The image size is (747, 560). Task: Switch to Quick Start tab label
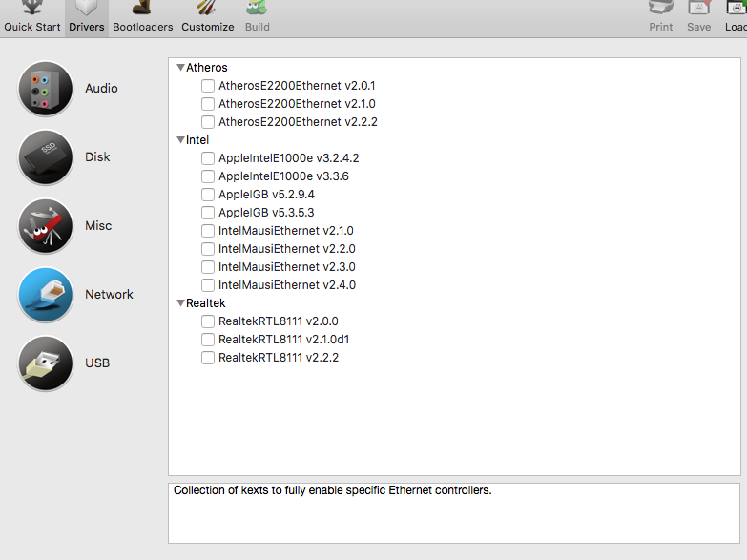point(32,27)
